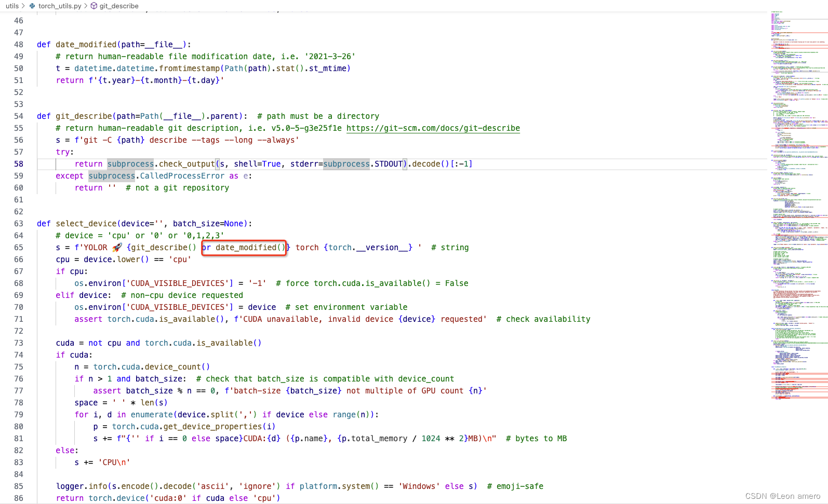Click the 'CUDA_VISIBLE_DEVICES' string on line 68

[179, 283]
